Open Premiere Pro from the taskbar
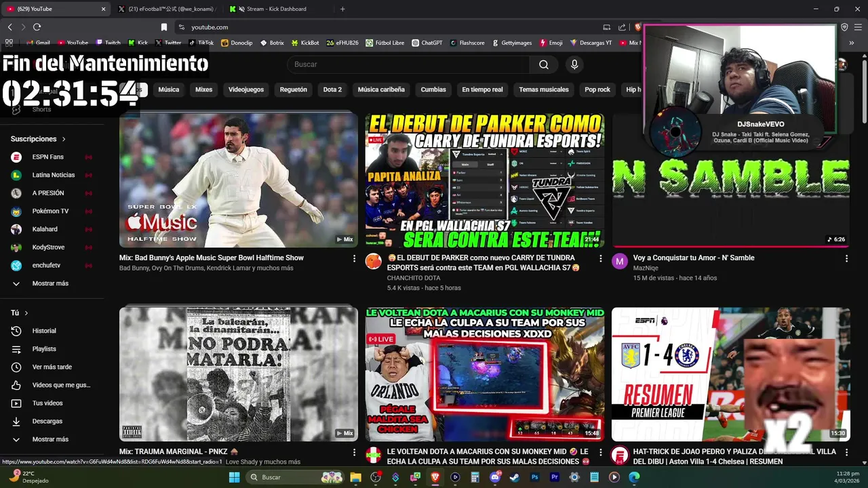The image size is (868, 488). 555,477
